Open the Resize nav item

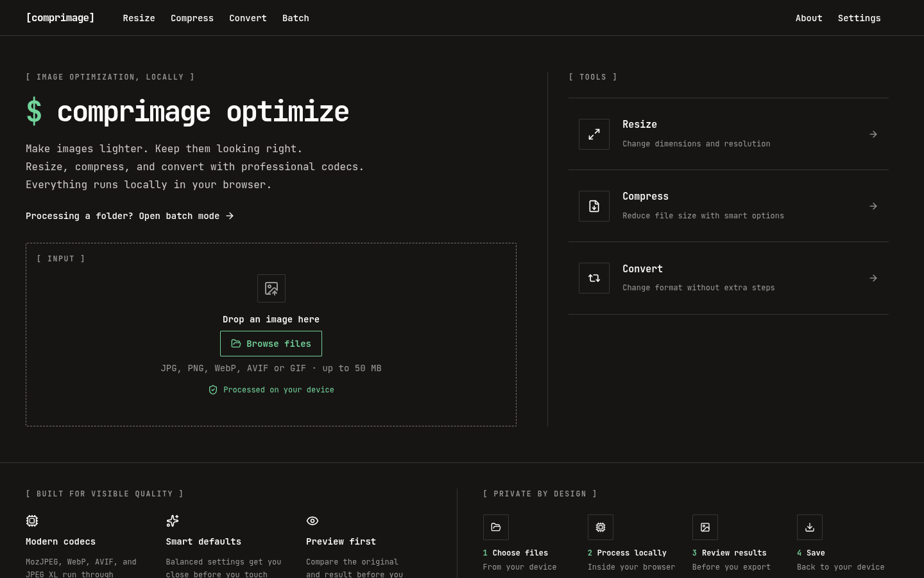coord(139,18)
